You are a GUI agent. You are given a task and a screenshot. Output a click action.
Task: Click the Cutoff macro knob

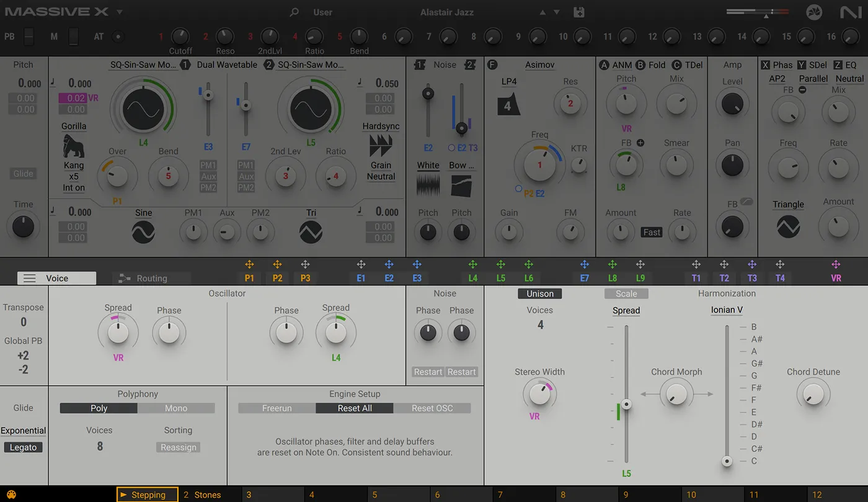click(180, 37)
